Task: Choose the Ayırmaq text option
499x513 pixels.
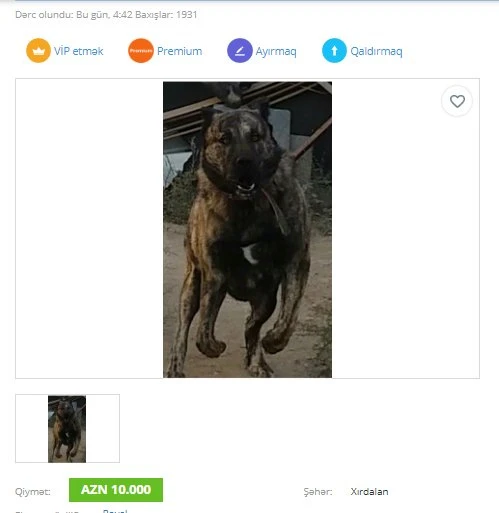Action: click(x=276, y=52)
